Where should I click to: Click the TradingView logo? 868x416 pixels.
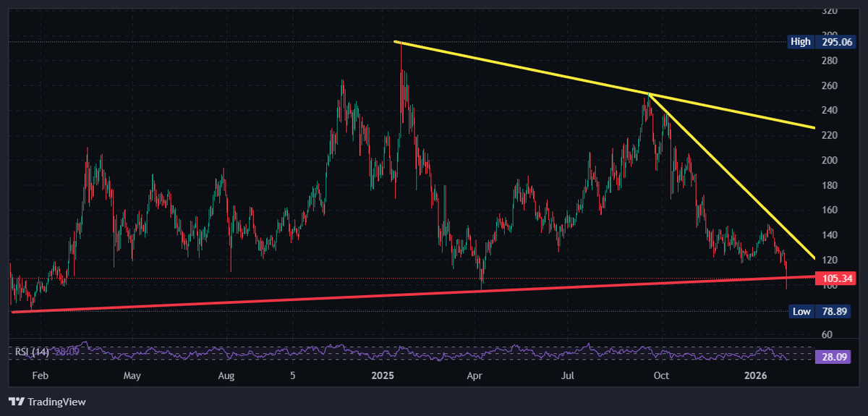click(x=47, y=402)
